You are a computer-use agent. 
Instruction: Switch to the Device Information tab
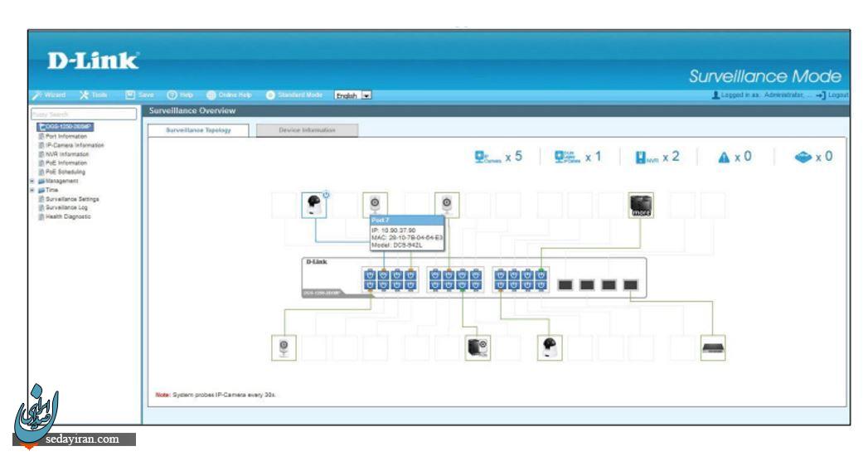(308, 130)
